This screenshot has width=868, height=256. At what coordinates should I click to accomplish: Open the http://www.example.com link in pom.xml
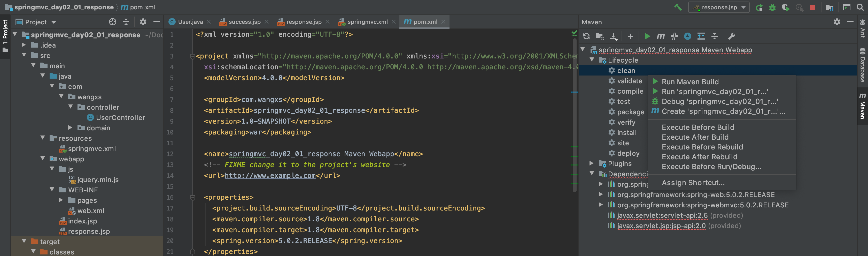coord(270,176)
